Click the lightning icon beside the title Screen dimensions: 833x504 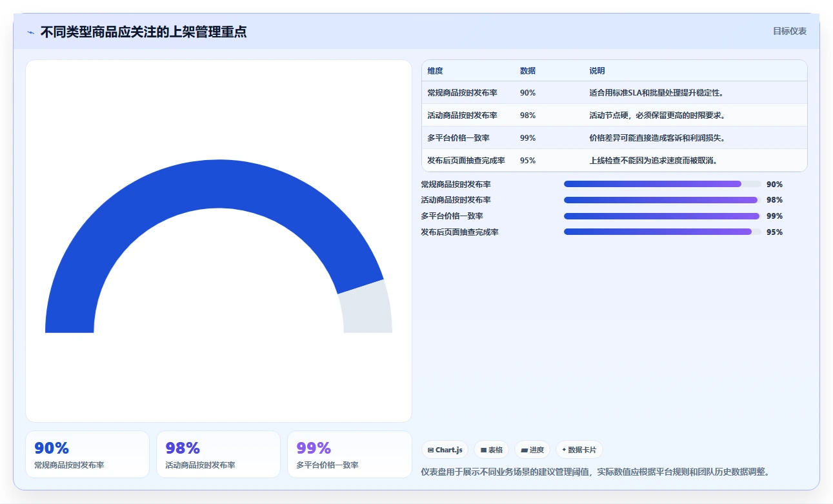31,32
